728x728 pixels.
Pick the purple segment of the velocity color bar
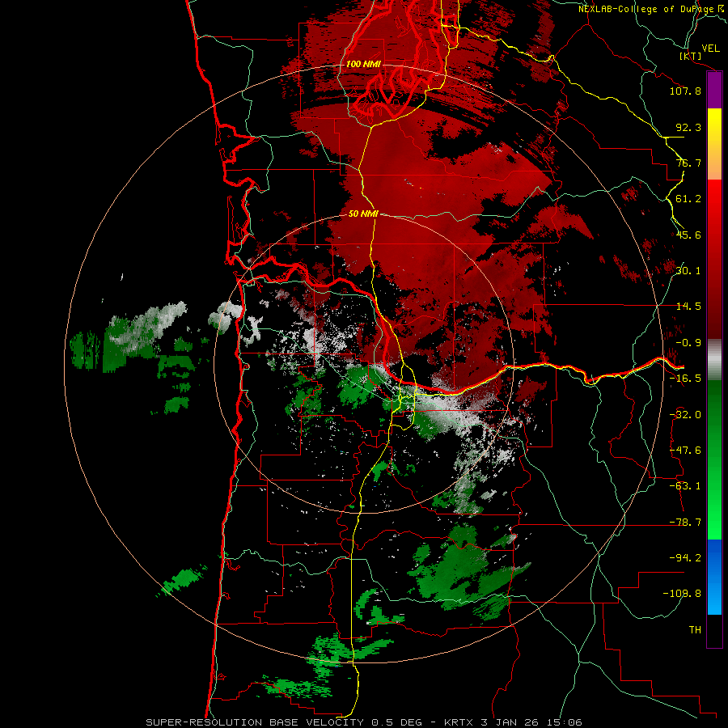[714, 91]
